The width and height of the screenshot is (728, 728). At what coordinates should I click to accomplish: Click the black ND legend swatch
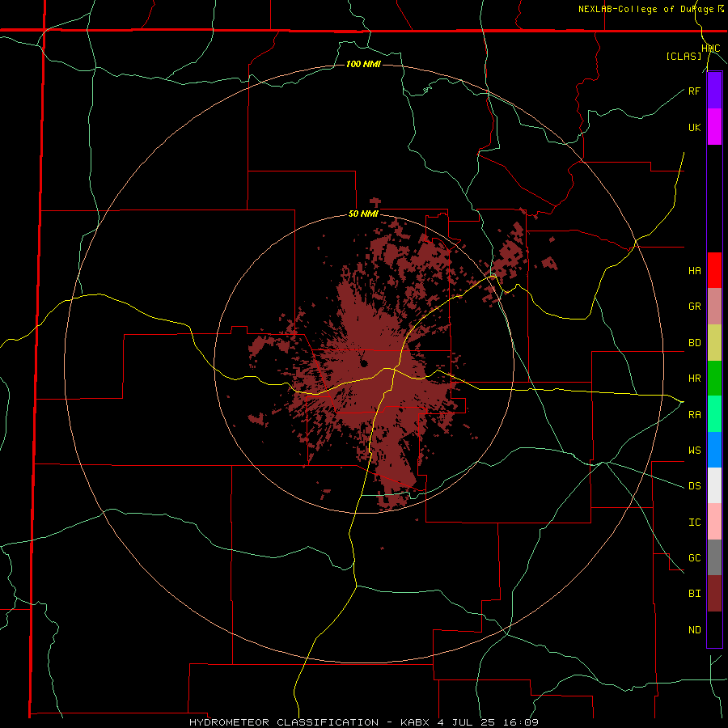[714, 629]
